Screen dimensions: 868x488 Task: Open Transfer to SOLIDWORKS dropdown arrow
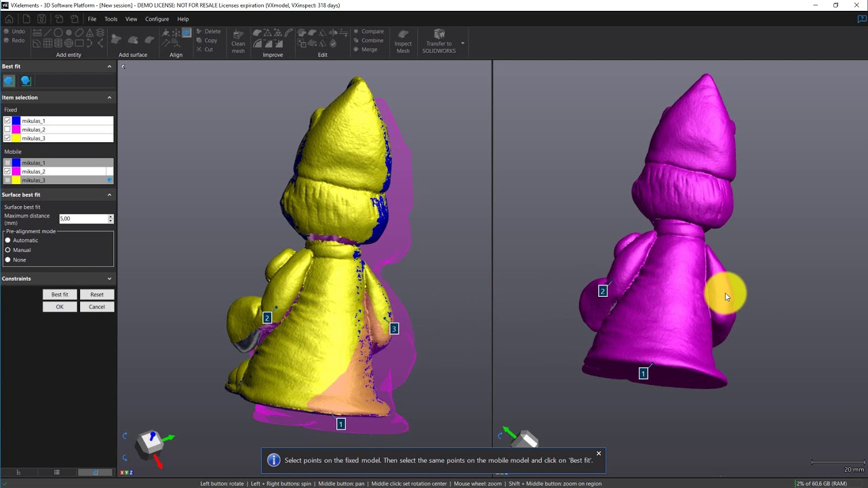point(462,43)
